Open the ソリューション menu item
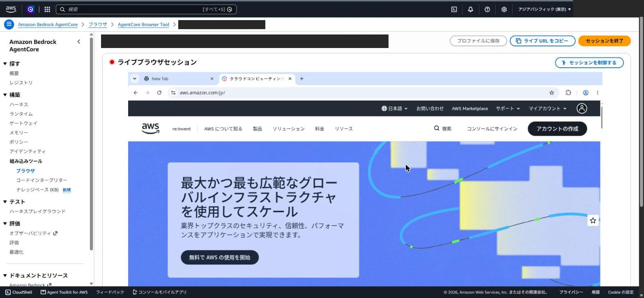The width and height of the screenshot is (644, 298). [289, 129]
